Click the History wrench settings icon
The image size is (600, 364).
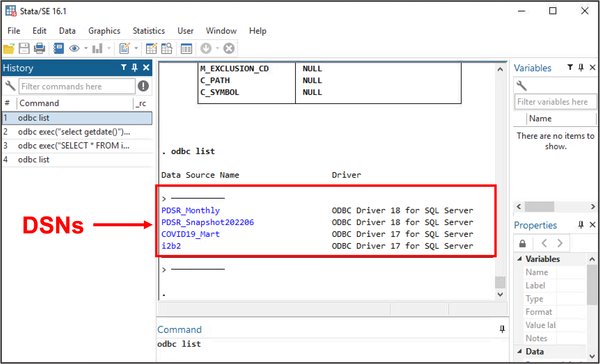click(x=10, y=86)
